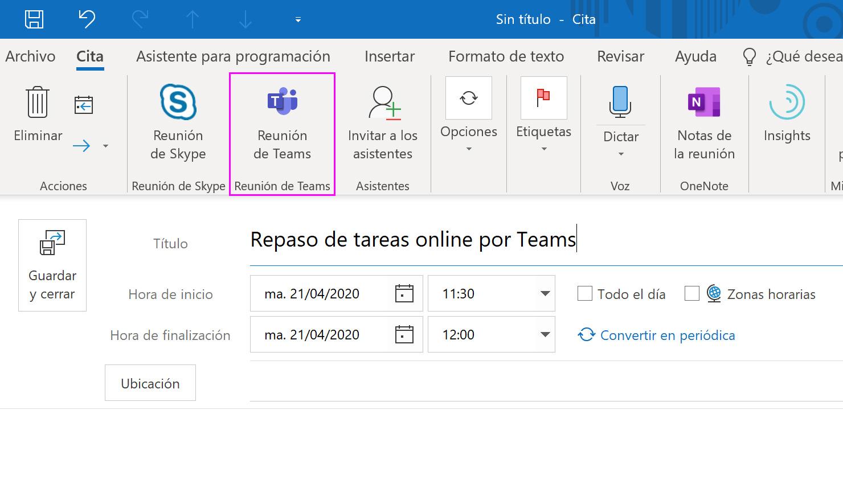This screenshot has width=843, height=504.
Task: Add a Reunión de Skype
Action: click(x=178, y=122)
